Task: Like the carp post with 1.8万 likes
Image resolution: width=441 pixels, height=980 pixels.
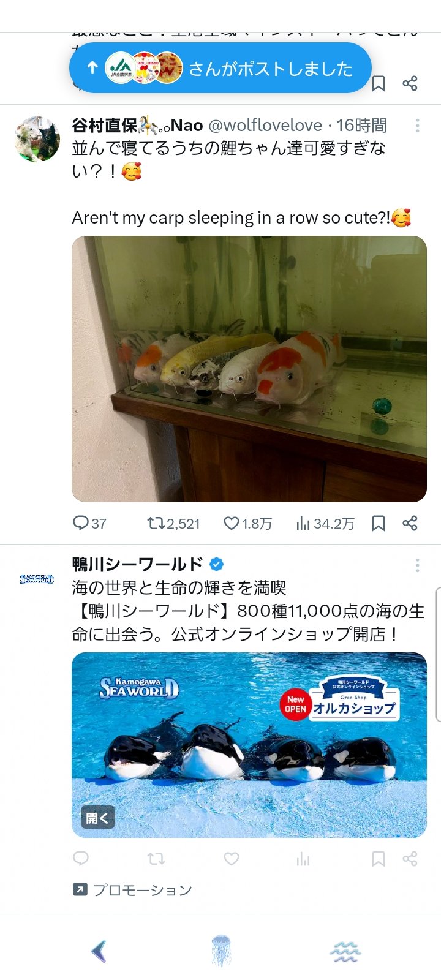Action: coord(247,523)
